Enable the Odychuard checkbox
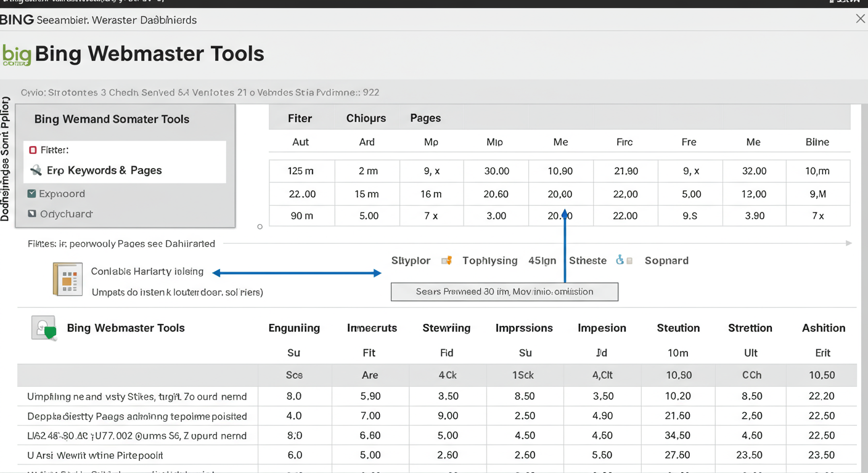 pos(31,214)
